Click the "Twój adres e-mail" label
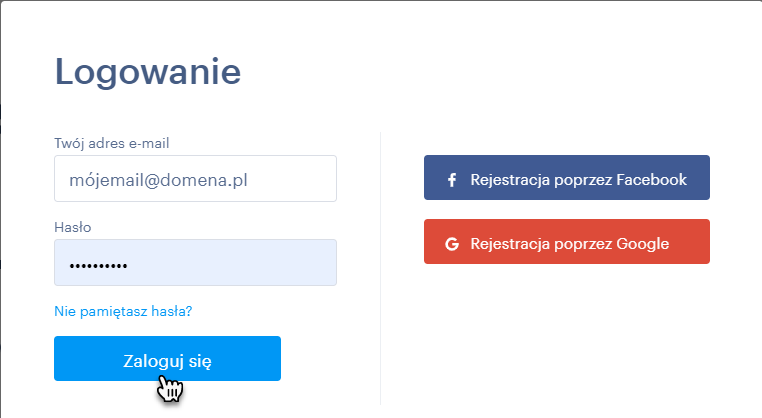The width and height of the screenshot is (762, 418). coord(112,143)
